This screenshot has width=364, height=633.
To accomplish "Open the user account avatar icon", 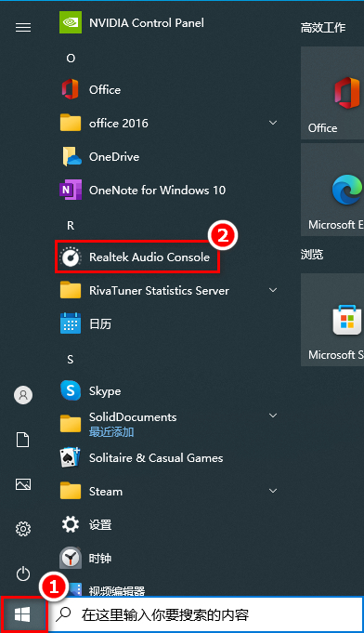I will (23, 394).
